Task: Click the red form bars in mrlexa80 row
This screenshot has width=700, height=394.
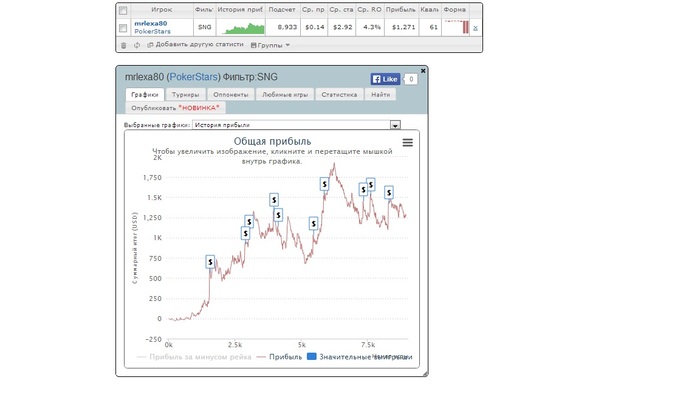Action: click(465, 27)
